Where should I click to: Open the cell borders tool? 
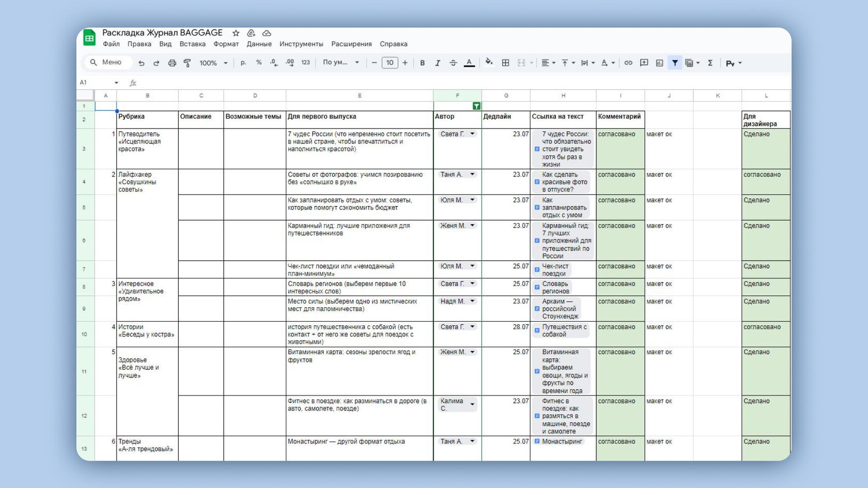505,63
